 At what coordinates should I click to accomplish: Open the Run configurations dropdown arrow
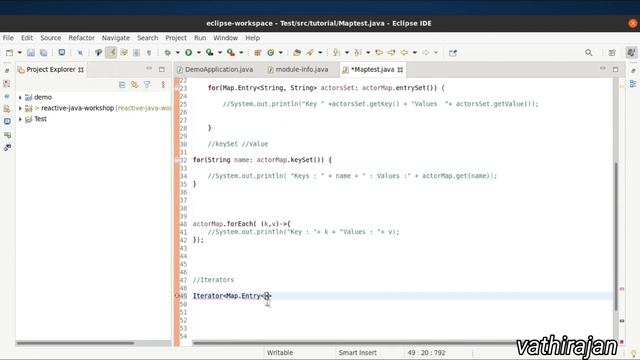tap(199, 53)
